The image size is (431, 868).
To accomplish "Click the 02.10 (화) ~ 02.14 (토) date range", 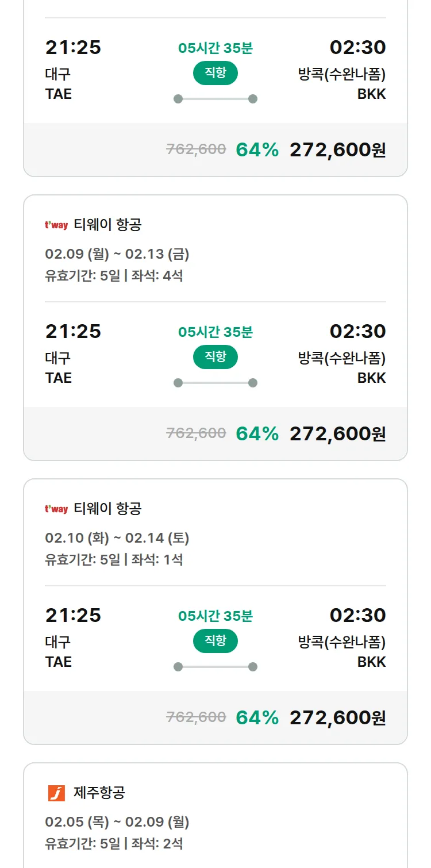I will pyautogui.click(x=117, y=538).
